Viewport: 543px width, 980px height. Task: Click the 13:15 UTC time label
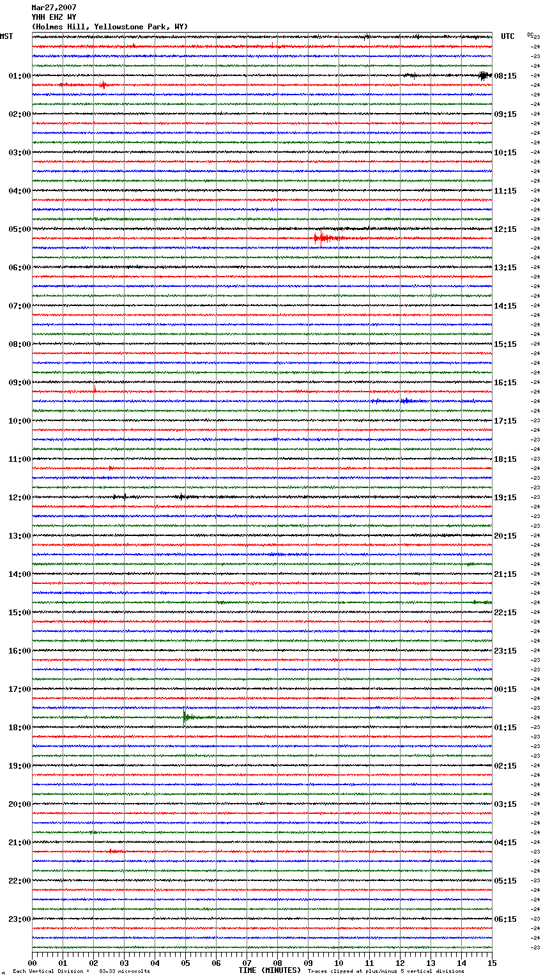coord(505,268)
